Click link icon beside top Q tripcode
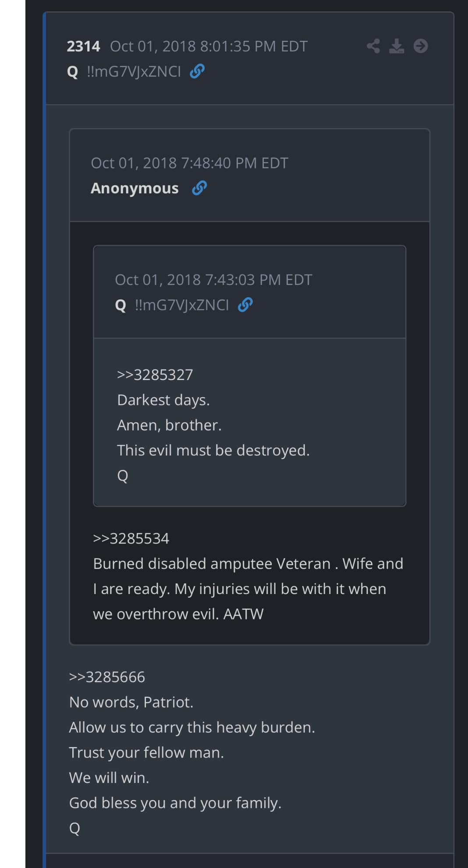468x868 pixels. (x=197, y=71)
